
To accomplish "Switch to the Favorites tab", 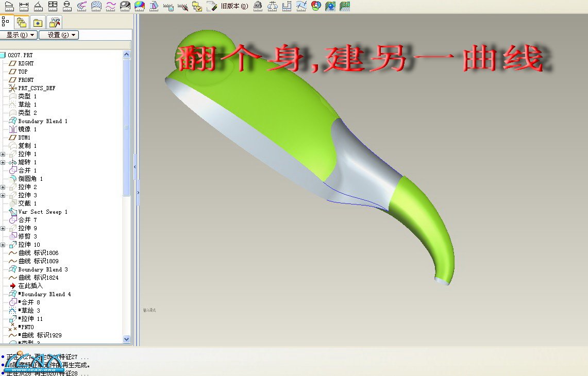I will (38, 23).
